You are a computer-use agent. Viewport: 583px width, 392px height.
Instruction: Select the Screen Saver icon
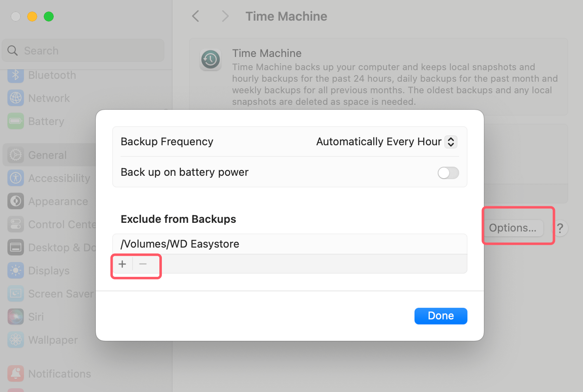coord(15,293)
